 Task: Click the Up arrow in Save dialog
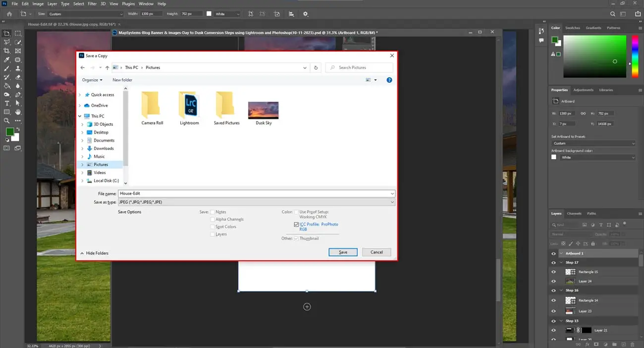pos(107,67)
